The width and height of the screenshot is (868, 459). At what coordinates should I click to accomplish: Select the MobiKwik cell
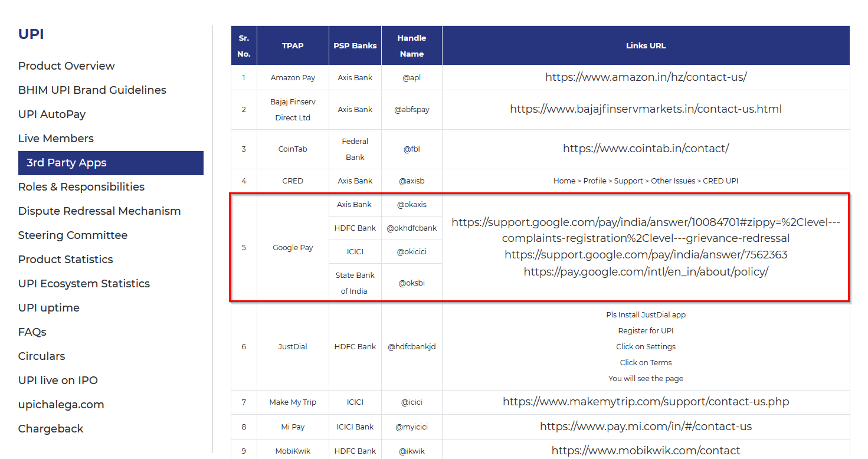pos(293,451)
